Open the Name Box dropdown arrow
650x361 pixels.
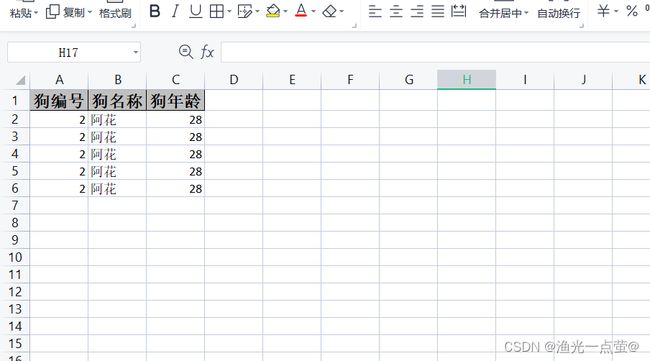[x=136, y=52]
